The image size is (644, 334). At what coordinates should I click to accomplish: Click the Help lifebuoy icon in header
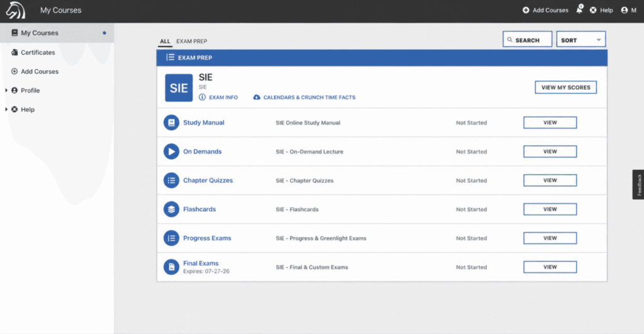pos(593,10)
